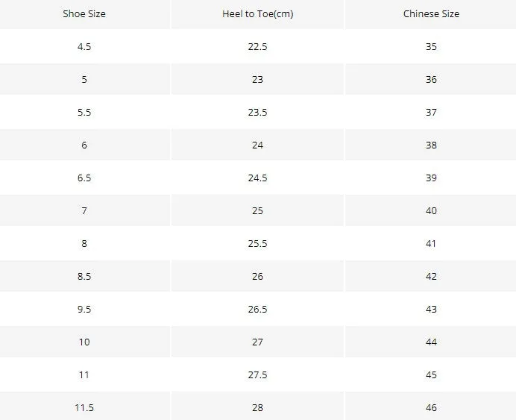Screen dimensions: 516x420
Task: Click shoe size 6.5 cell
Action: [84, 178]
